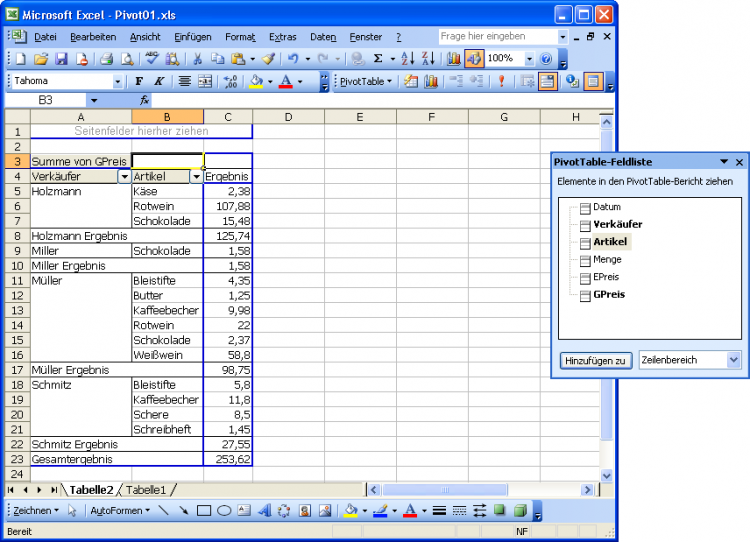Expand the Zeilenbereich combo box

tap(733, 360)
